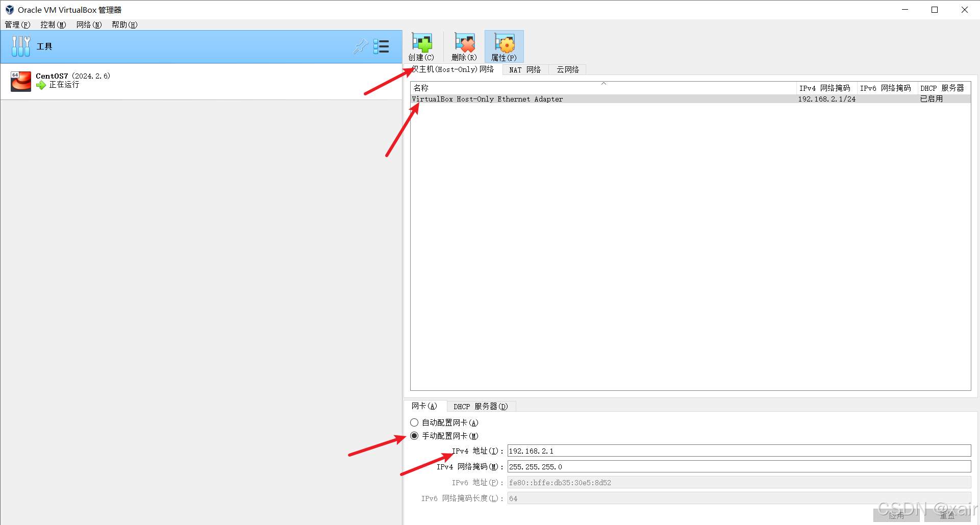Click the Reset (重置) button
The image size is (980, 525).
pyautogui.click(x=947, y=516)
